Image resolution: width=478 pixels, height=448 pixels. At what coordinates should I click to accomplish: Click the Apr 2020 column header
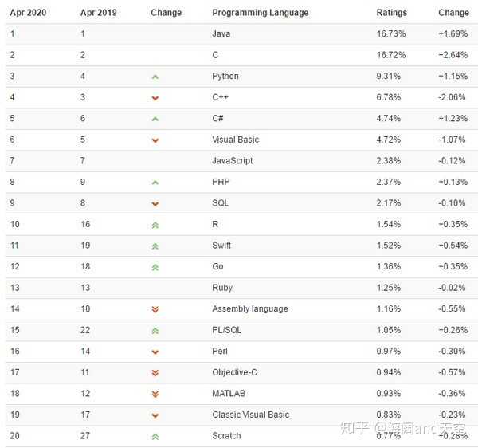pyautogui.click(x=26, y=13)
